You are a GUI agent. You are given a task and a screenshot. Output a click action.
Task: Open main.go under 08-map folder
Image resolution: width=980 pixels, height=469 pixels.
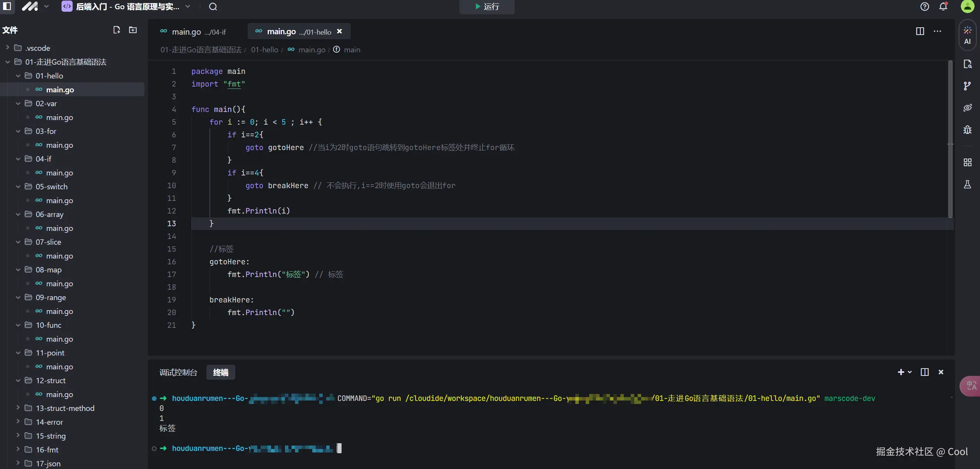point(59,284)
